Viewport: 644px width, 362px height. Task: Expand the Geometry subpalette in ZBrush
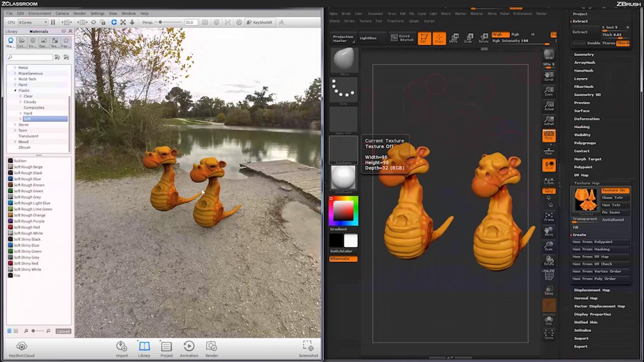(x=584, y=54)
